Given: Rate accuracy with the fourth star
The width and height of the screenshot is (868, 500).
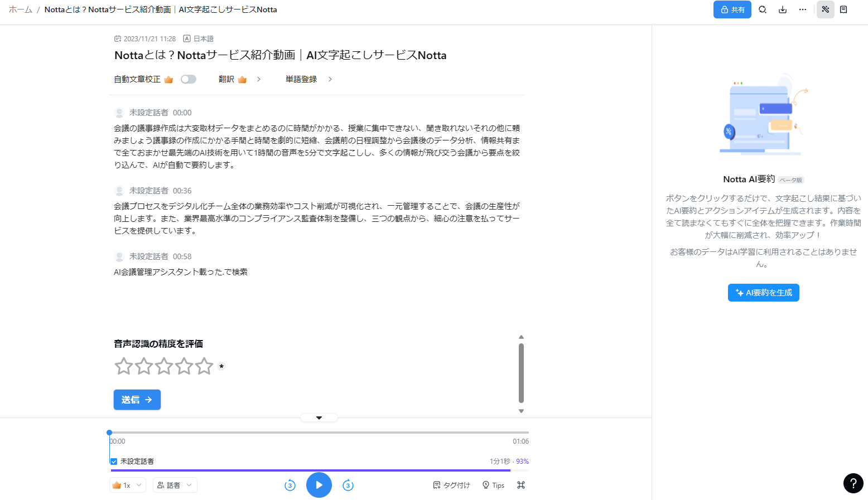Looking at the screenshot, I should 184,366.
